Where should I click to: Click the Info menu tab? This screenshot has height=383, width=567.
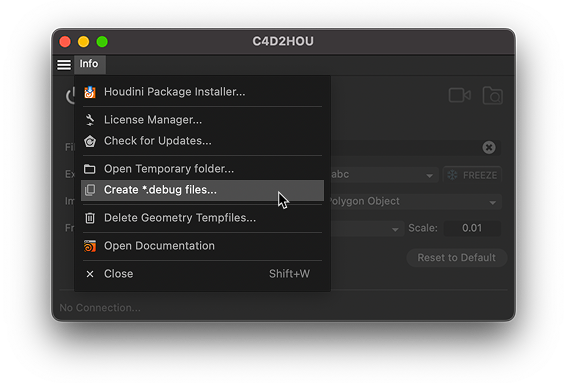pos(89,64)
